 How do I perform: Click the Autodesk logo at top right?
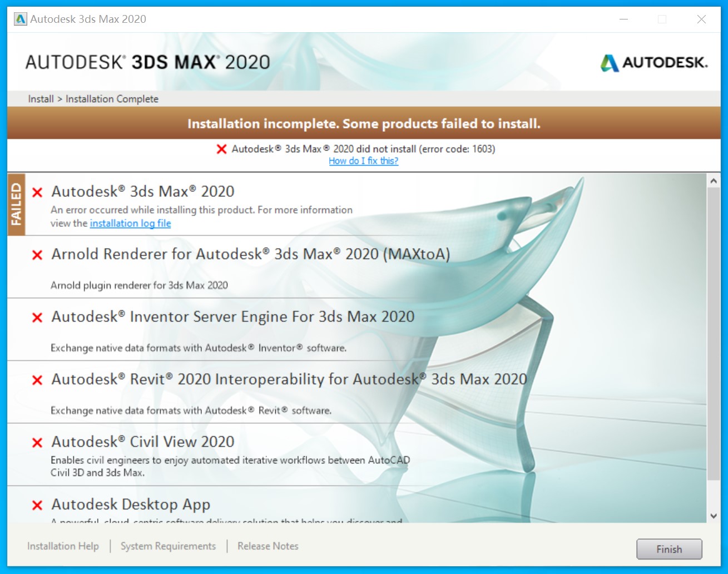click(654, 62)
